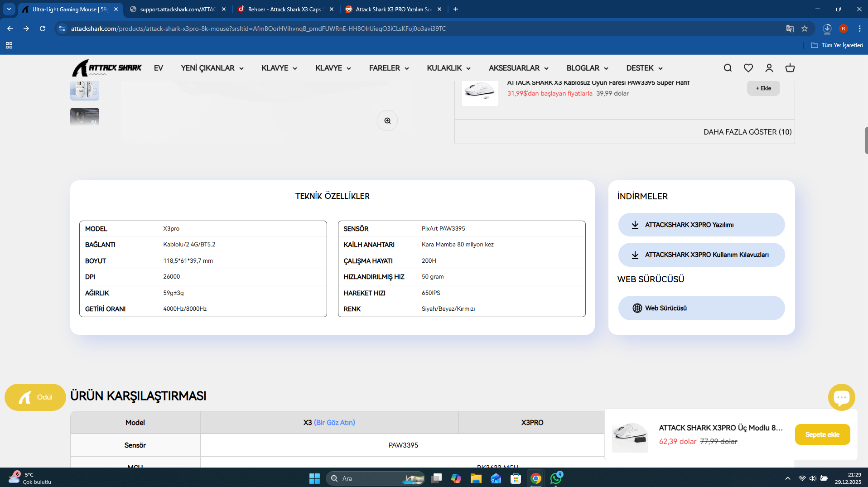Bookmark this page with the star icon

tap(805, 29)
